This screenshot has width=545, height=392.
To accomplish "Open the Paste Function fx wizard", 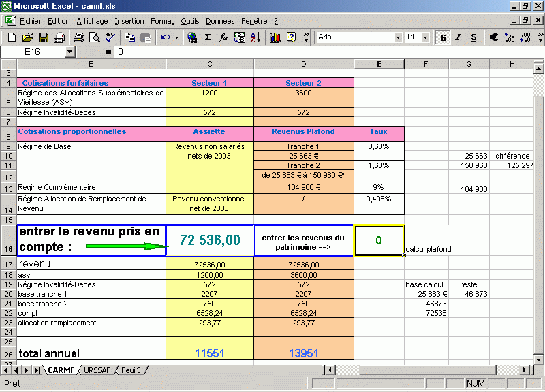I will pos(223,37).
